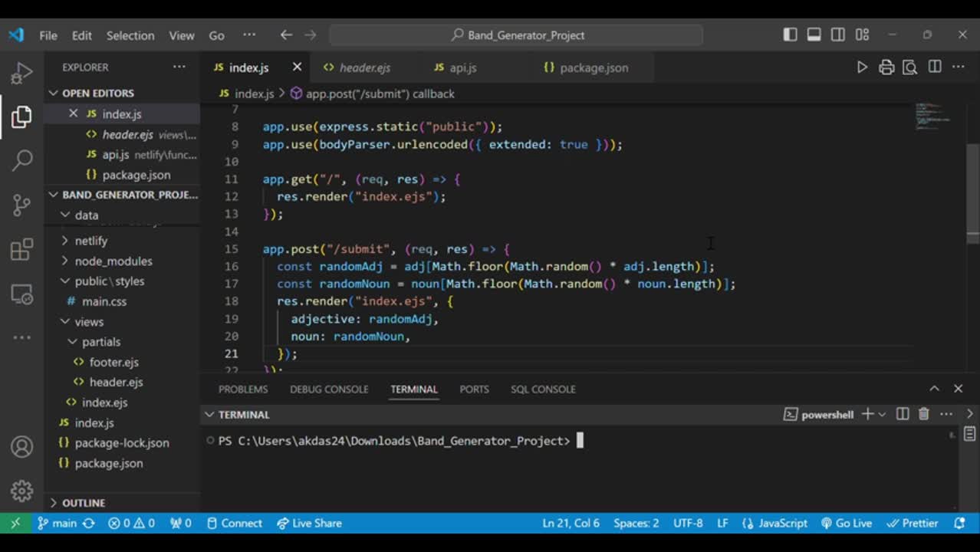Image resolution: width=980 pixels, height=552 pixels.
Task: Click Live Share in status bar
Action: [309, 523]
